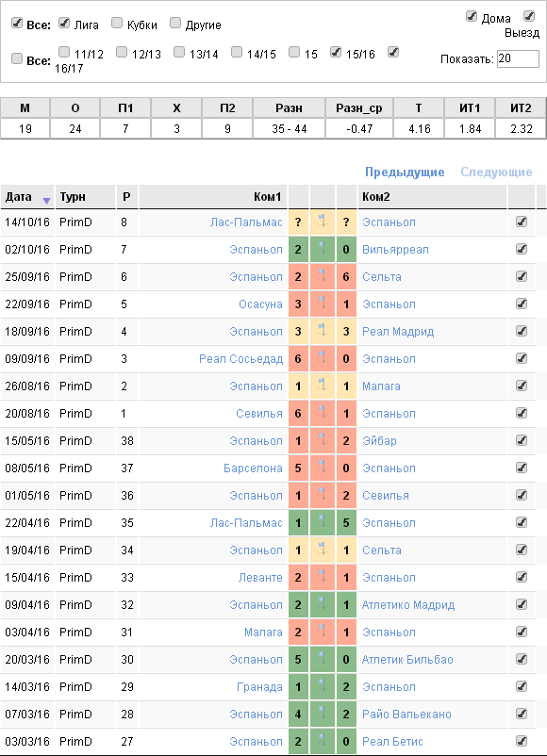Sort by Дата using the arrow

click(x=46, y=201)
